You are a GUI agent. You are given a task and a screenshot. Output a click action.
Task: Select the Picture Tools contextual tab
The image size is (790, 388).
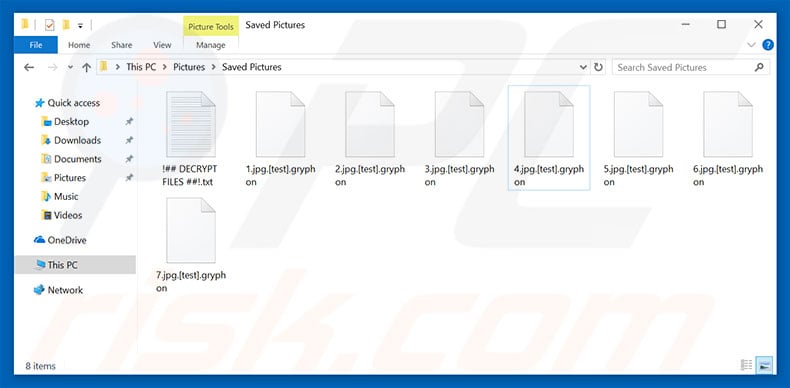tap(211, 26)
